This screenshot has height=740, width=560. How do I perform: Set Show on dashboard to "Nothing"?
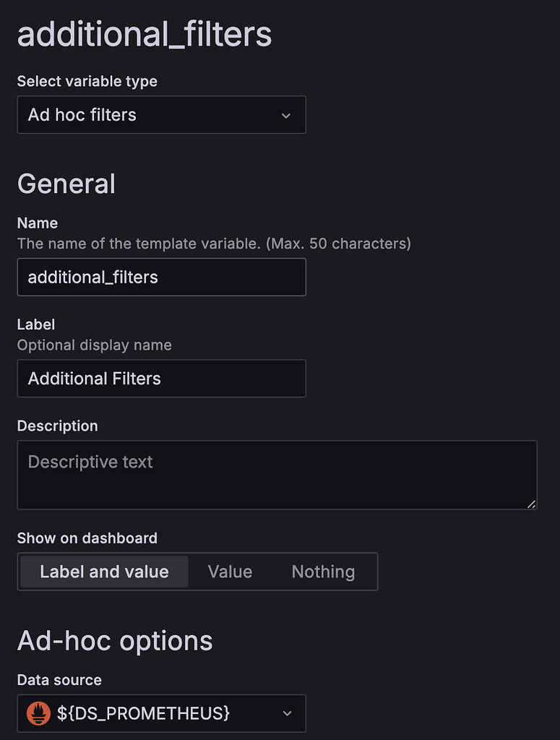pyautogui.click(x=323, y=572)
